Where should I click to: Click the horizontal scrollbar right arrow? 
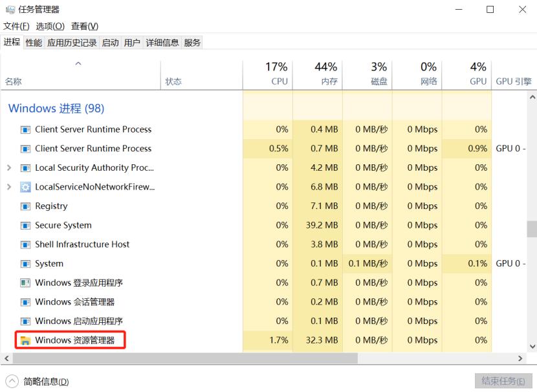pos(521,357)
